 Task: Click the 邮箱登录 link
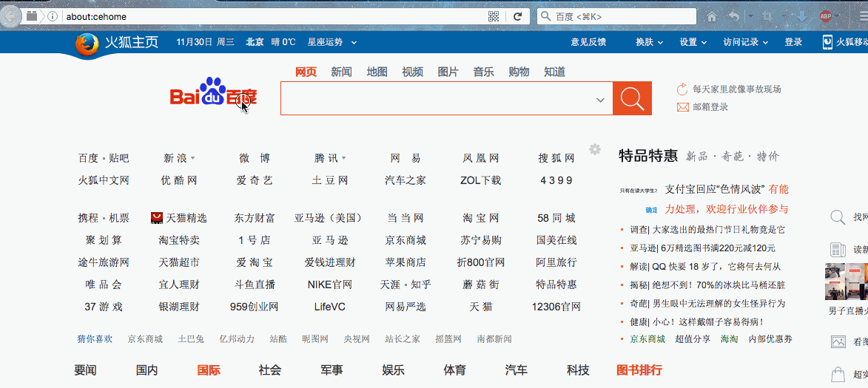click(710, 107)
